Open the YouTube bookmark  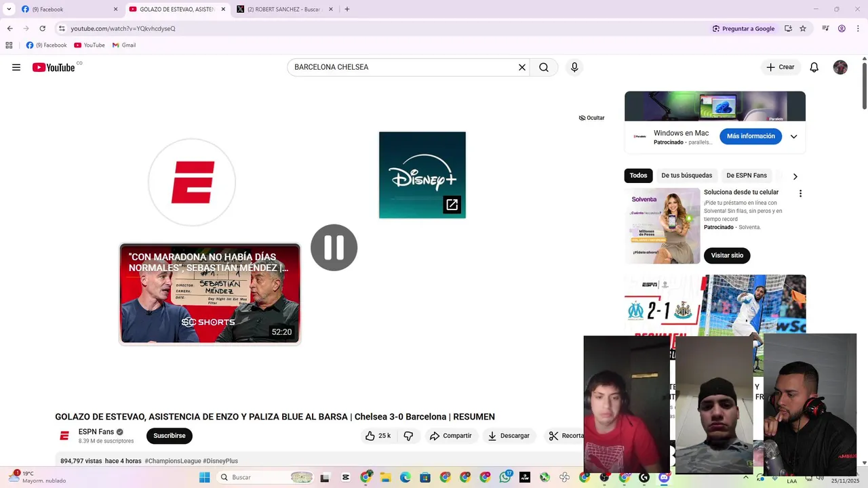[90, 45]
